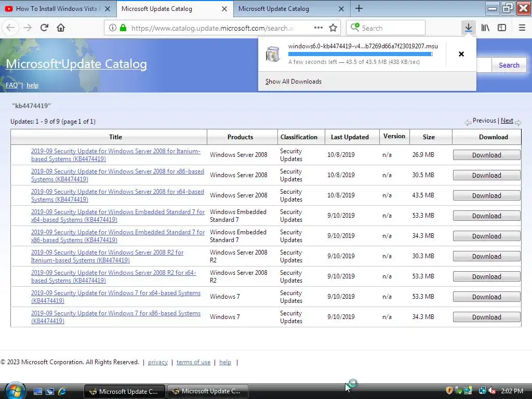Cancel the kb4474419 download with X
Screen dimensions: 532x399
click(461, 54)
